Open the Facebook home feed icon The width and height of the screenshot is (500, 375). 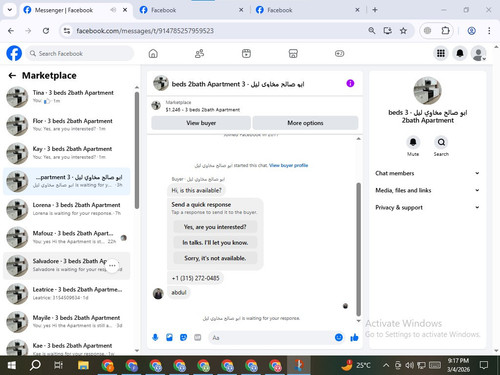pyautogui.click(x=153, y=53)
